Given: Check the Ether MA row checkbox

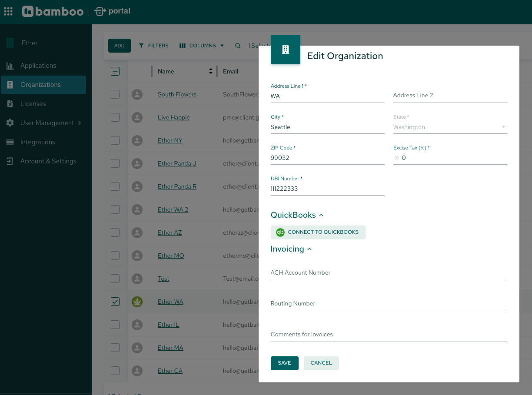Looking at the screenshot, I should (115, 348).
